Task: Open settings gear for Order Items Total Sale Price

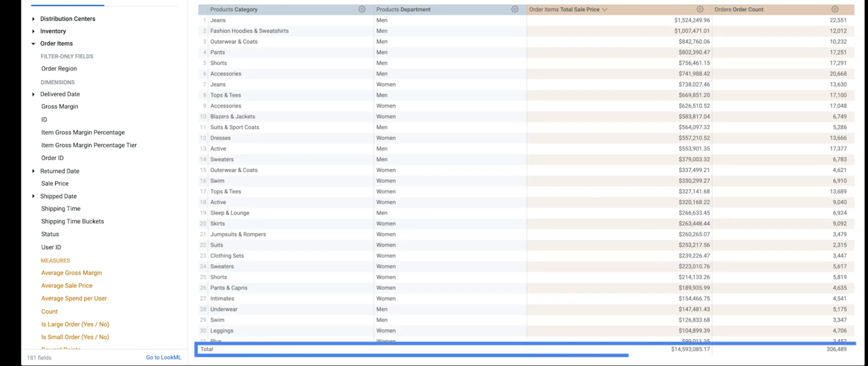Action: (x=700, y=10)
